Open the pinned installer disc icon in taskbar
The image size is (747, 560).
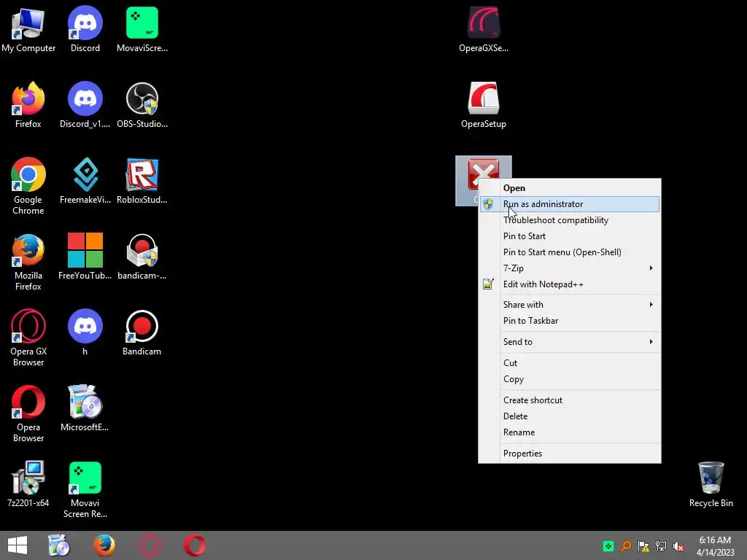[x=59, y=545]
